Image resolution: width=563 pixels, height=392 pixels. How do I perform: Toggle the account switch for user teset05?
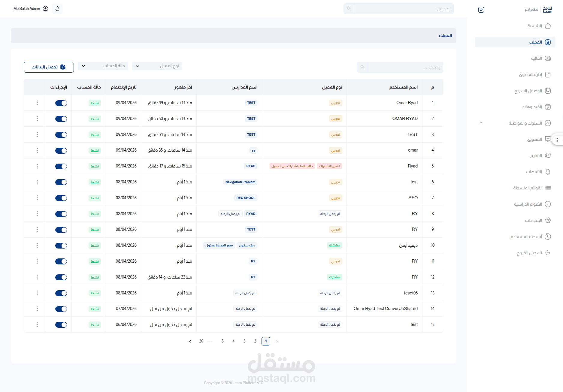tap(61, 293)
